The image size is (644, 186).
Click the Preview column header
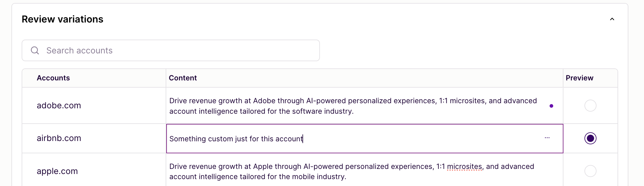(579, 78)
